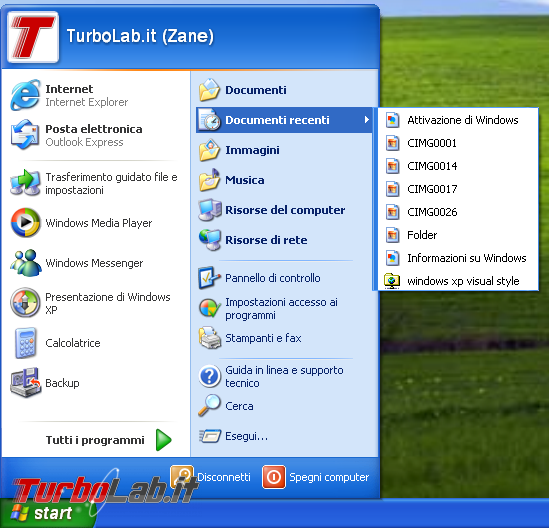Open Internet Explorer icon in Start menu
This screenshot has width=549, height=528.
(25, 95)
